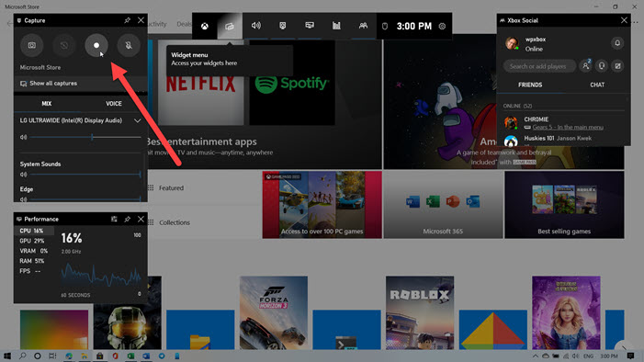Open the headset party icon in Xbox Social
Image resolution: width=644 pixels, height=362 pixels.
(602, 66)
